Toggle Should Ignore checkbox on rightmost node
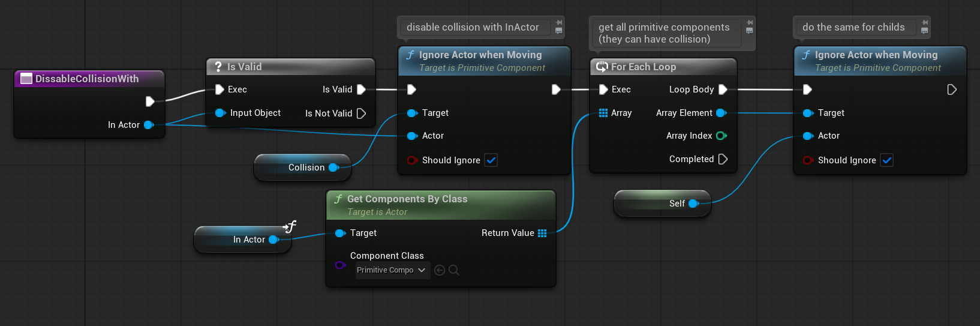This screenshot has width=980, height=326. pos(887,160)
